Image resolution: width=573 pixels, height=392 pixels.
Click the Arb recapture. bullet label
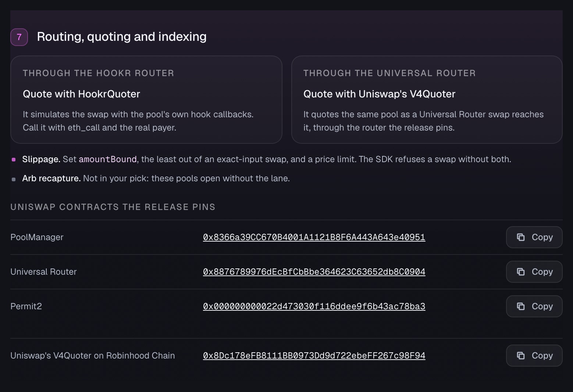[x=51, y=178]
